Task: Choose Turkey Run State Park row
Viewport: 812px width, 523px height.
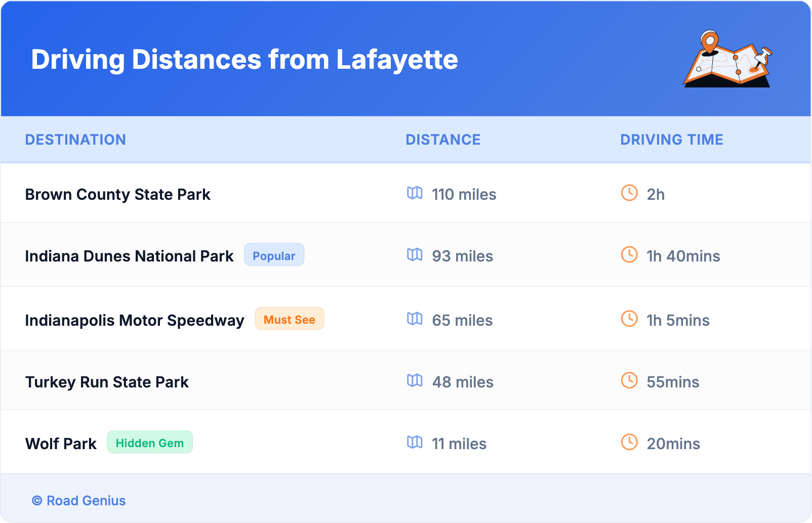Action: pyautogui.click(x=107, y=382)
